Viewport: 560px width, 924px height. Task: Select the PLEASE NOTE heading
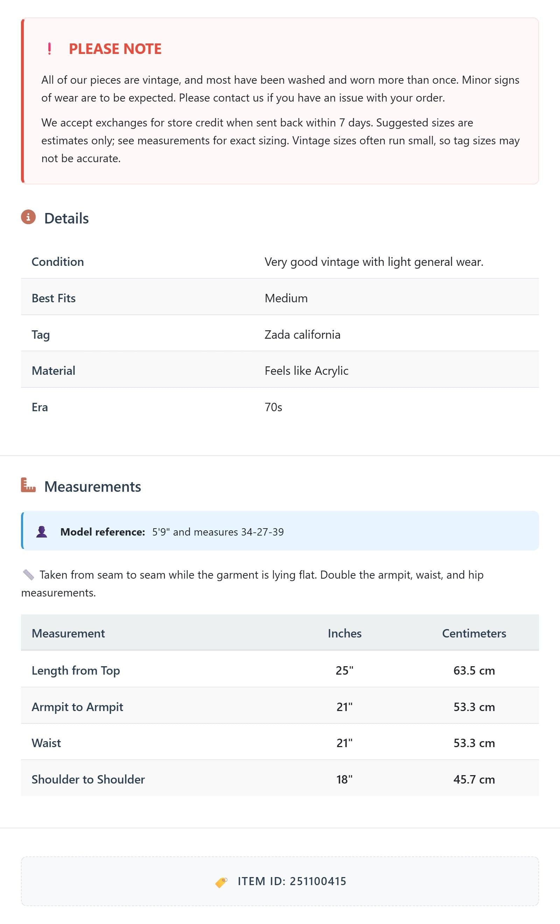coord(115,49)
